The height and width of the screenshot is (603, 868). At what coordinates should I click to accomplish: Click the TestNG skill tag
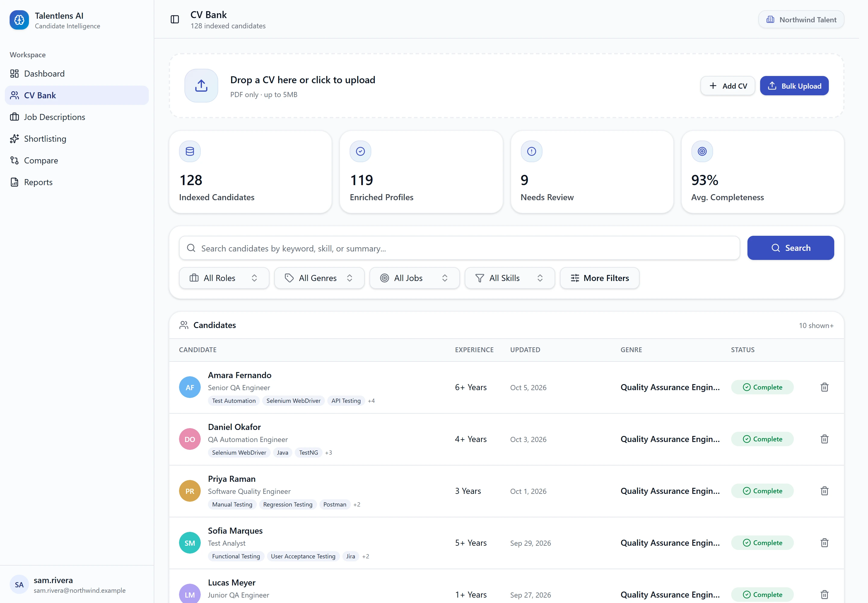[309, 453]
